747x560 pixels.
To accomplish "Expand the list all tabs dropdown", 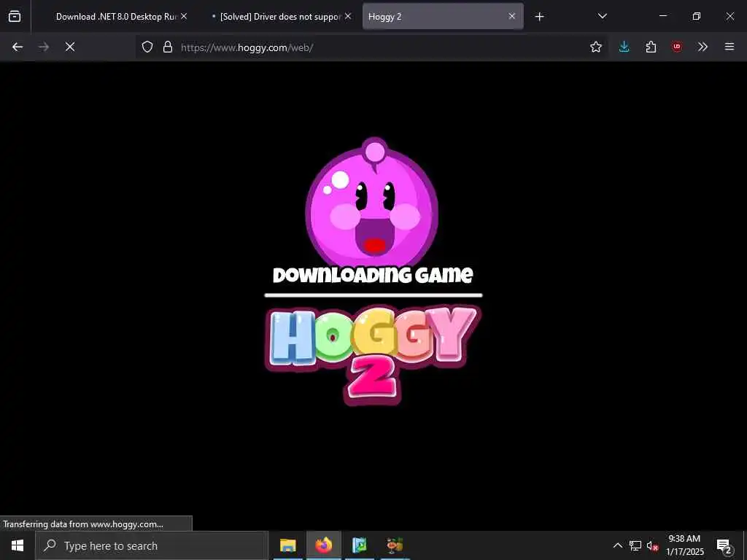I will (x=602, y=16).
